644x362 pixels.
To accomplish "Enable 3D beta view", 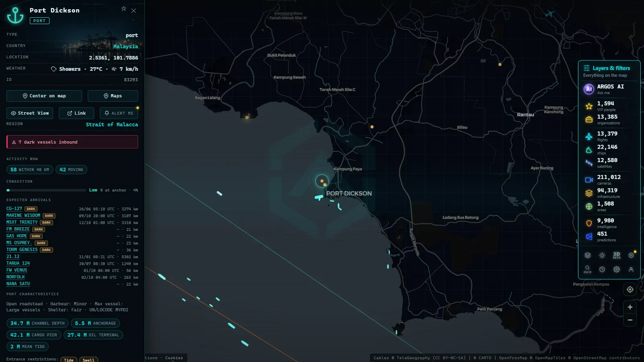I will pyautogui.click(x=617, y=255).
